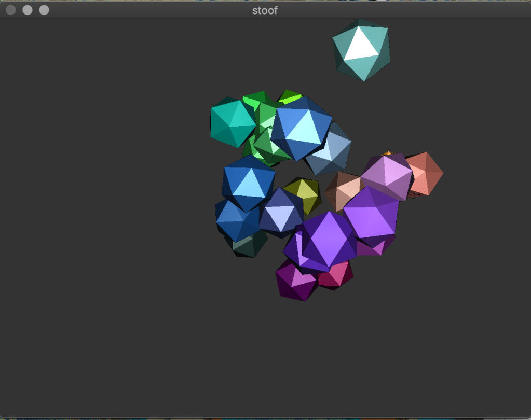The width and height of the screenshot is (531, 420).
Task: Close the stoof window
Action: point(11,10)
